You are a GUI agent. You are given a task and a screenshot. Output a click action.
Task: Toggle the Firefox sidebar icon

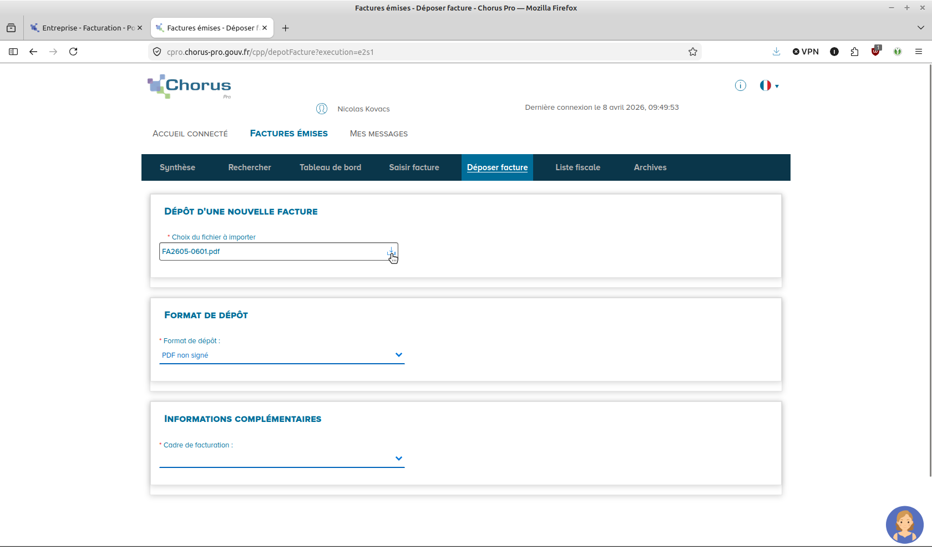click(13, 52)
